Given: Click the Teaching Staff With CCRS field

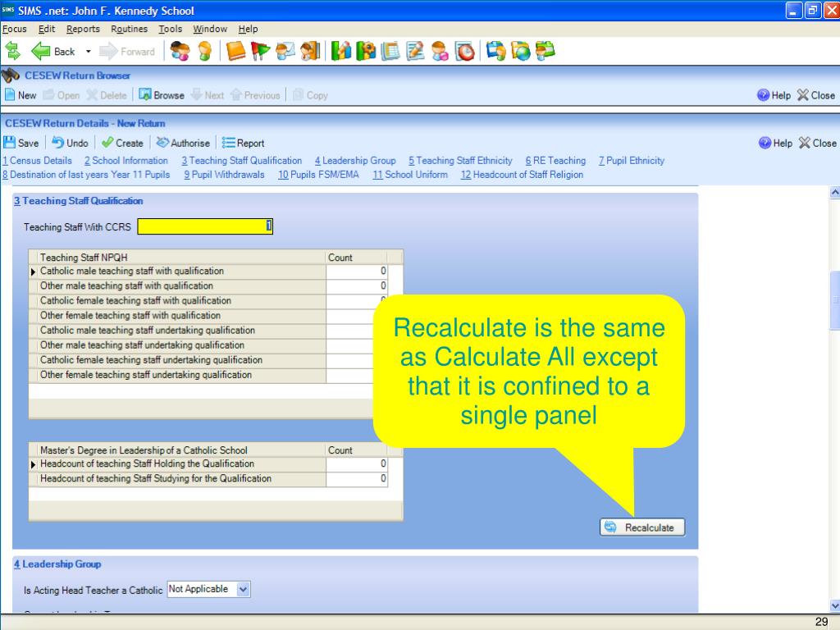Looking at the screenshot, I should pyautogui.click(x=205, y=226).
